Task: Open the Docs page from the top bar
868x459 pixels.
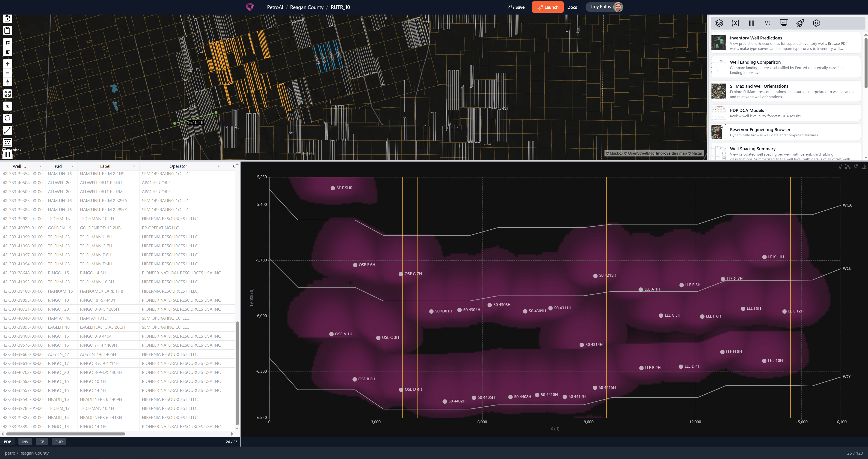Action: click(572, 7)
